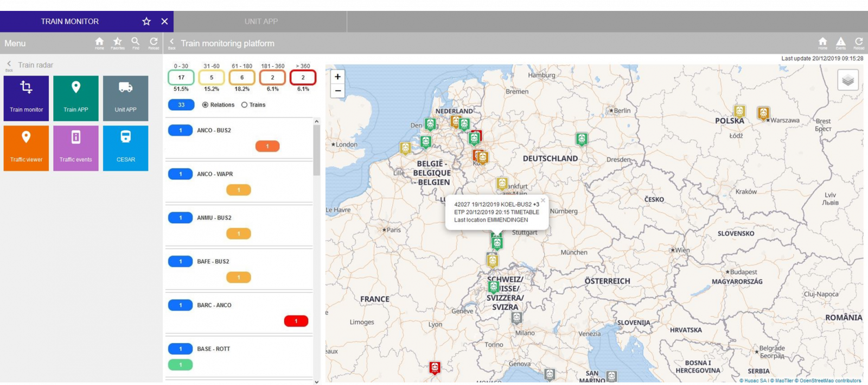The image size is (868, 385).
Task: Open the Train APP tile
Action: [x=76, y=98]
